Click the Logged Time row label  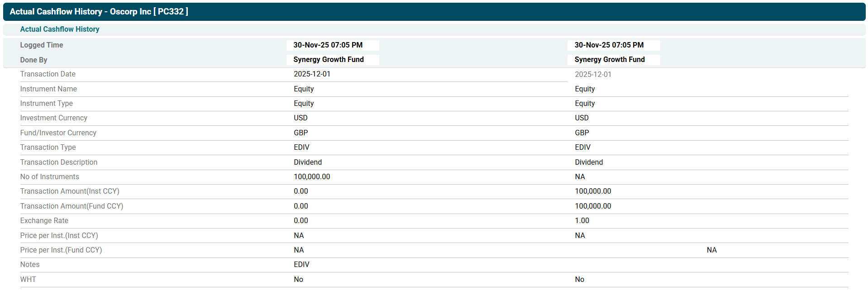click(41, 45)
